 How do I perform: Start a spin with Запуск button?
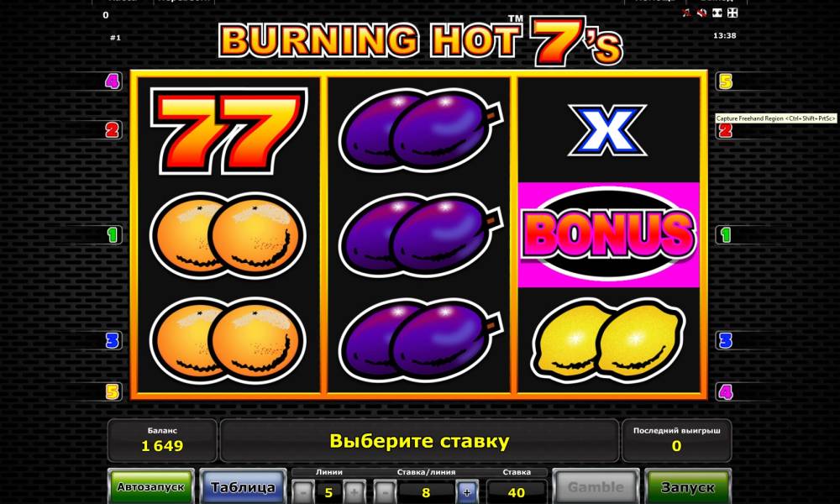point(688,486)
